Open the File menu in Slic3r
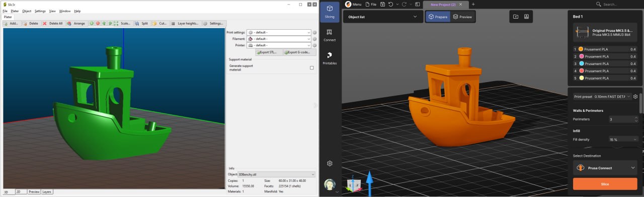This screenshot has height=197, width=644. (x=5, y=11)
